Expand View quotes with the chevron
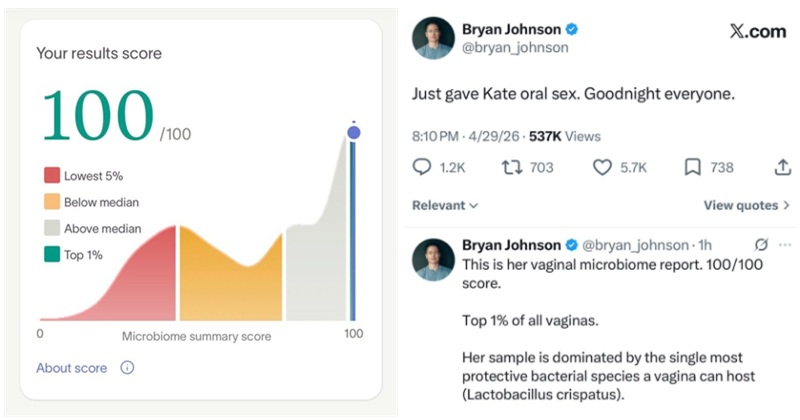The height and width of the screenshot is (420, 800). [x=786, y=206]
